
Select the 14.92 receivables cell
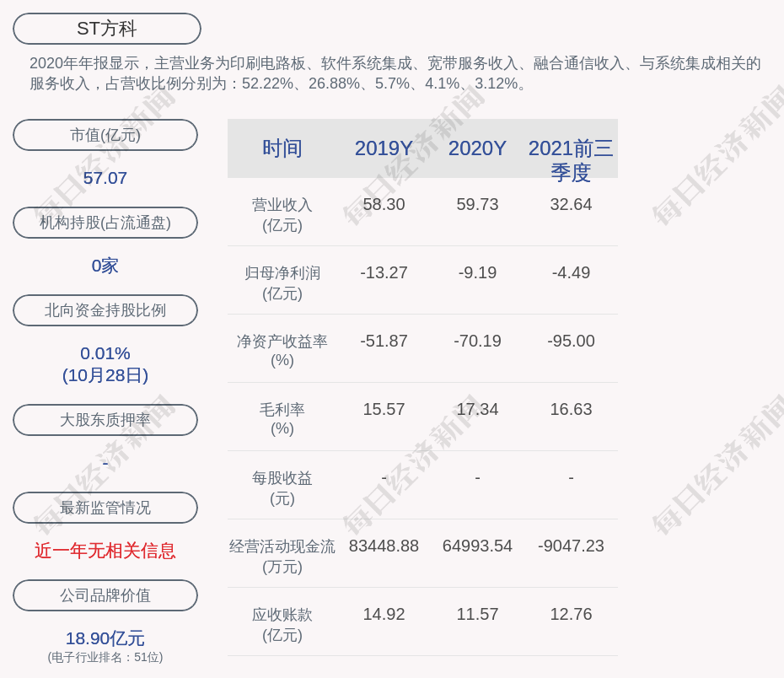[x=384, y=614]
